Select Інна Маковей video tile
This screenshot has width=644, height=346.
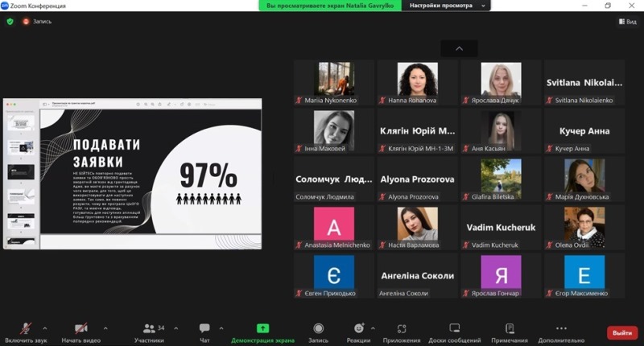(x=334, y=131)
